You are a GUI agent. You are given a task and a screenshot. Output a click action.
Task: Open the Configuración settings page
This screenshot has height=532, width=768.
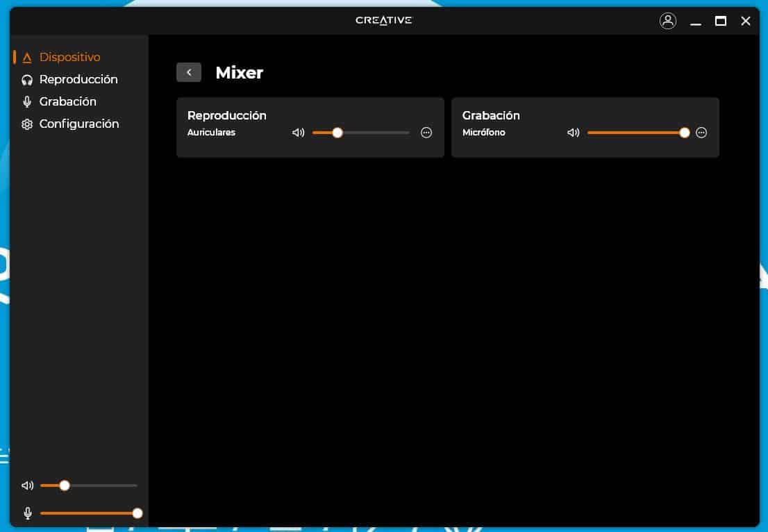click(x=79, y=124)
